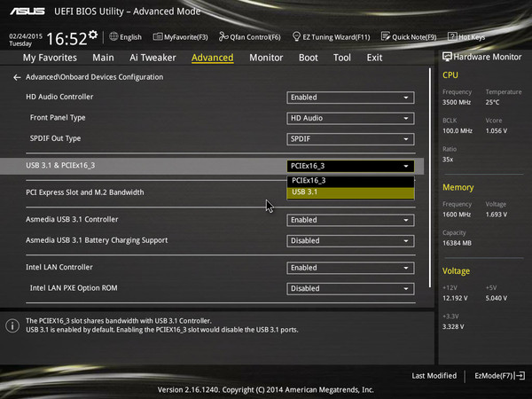Click the CPU temperature value 25°C
The image size is (532, 399).
click(493, 103)
